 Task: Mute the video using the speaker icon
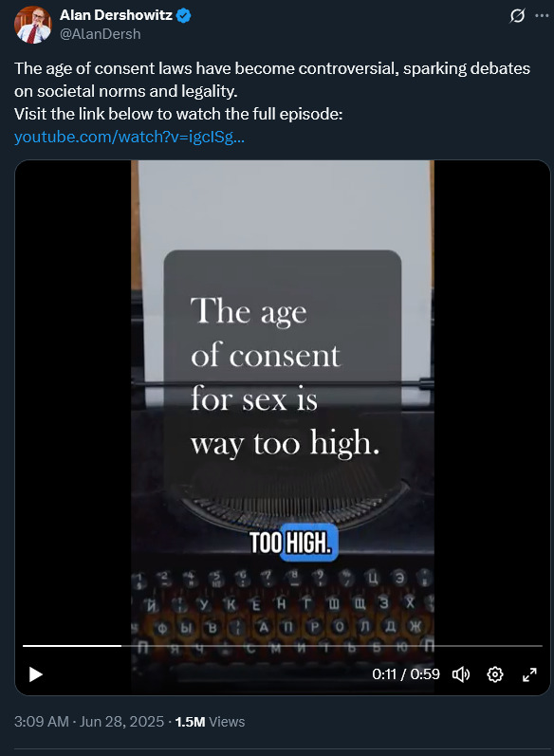tap(461, 674)
